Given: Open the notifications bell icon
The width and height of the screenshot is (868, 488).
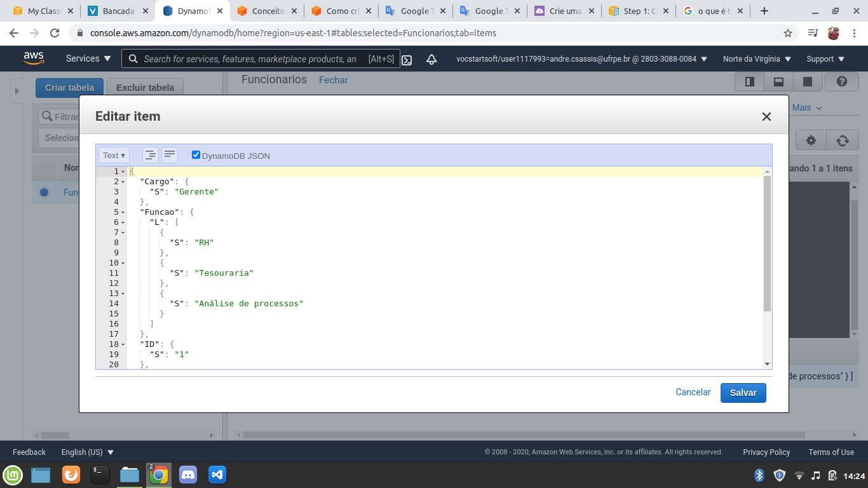Looking at the screenshot, I should [x=431, y=59].
